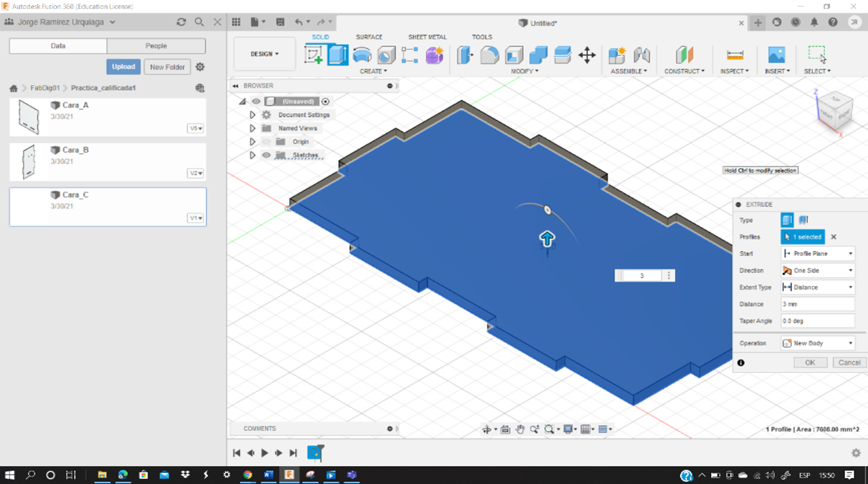Select Thin Extrude type option
This screenshot has width=868, height=484.
point(803,220)
